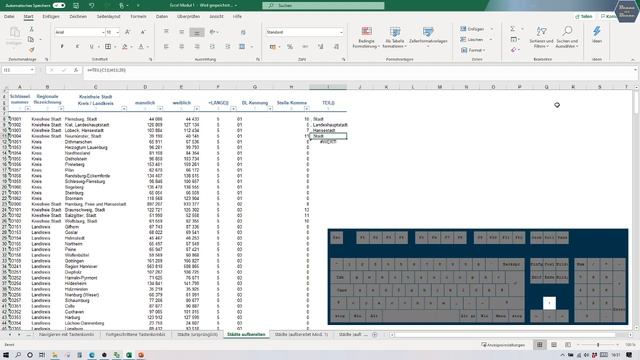The image size is (640, 360).
Task: Click the font color A swatch
Action: point(140,47)
